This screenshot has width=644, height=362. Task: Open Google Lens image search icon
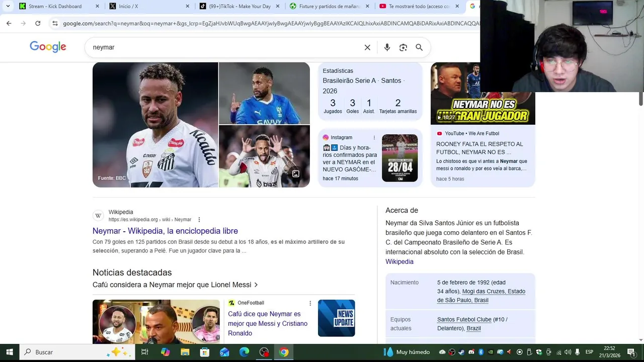[x=403, y=47]
